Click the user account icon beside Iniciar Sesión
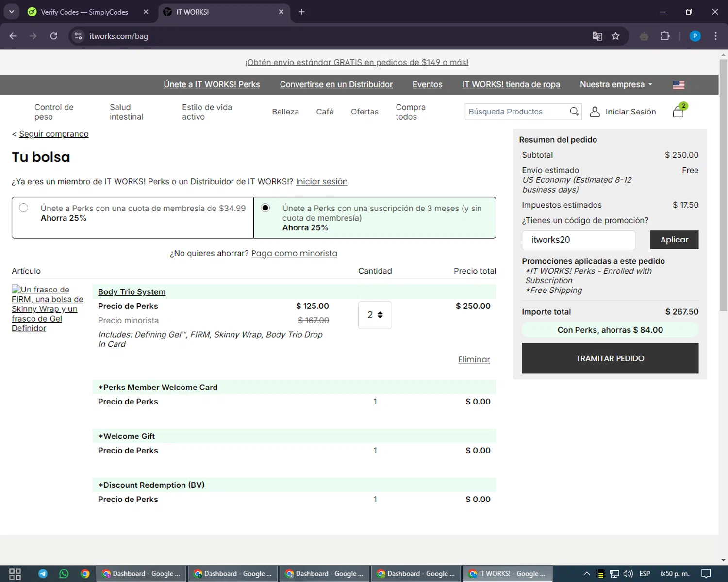This screenshot has height=582, width=728. (x=595, y=112)
